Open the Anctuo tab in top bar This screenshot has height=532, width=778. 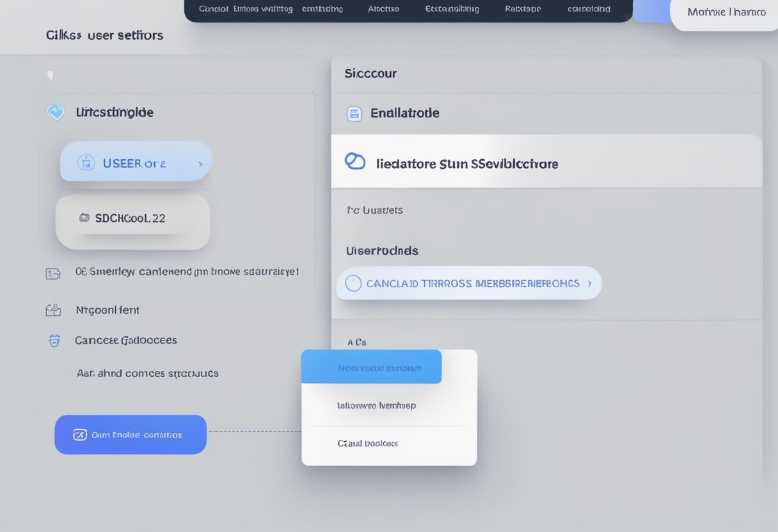[x=383, y=9]
